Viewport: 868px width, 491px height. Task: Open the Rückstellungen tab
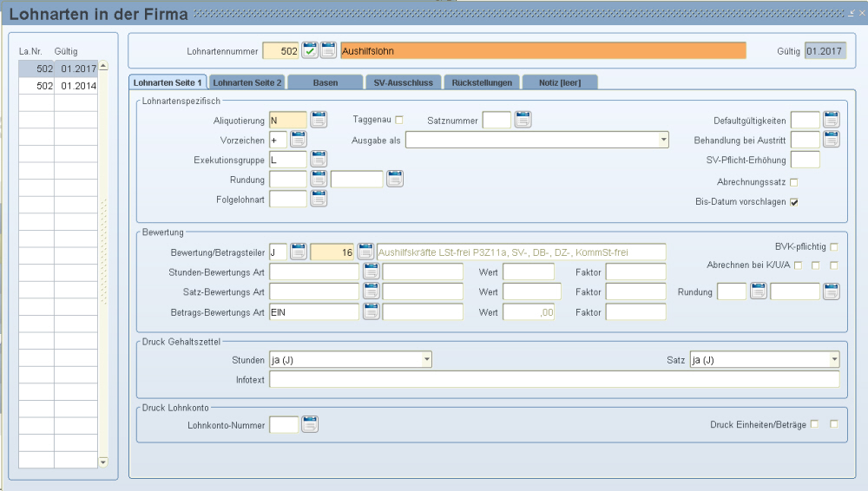point(482,82)
